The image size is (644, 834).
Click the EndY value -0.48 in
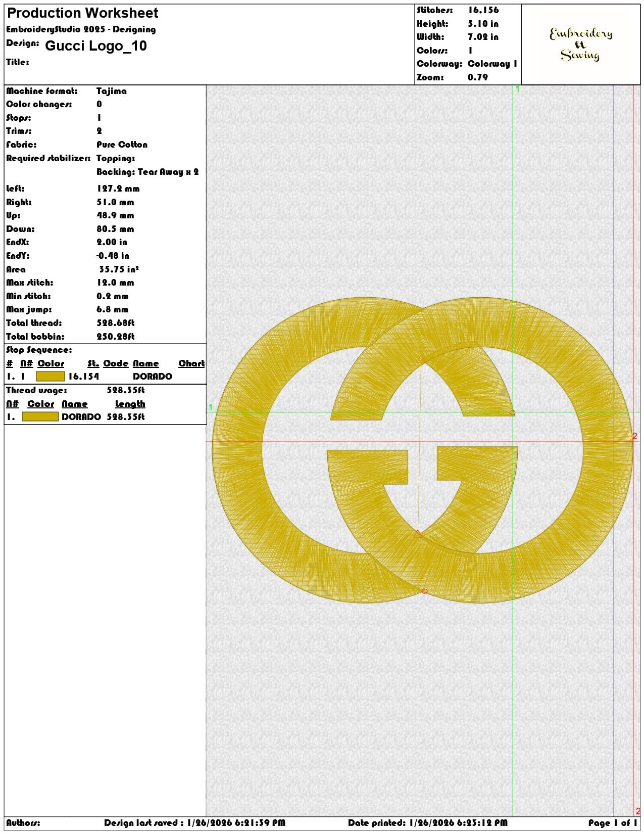click(113, 256)
